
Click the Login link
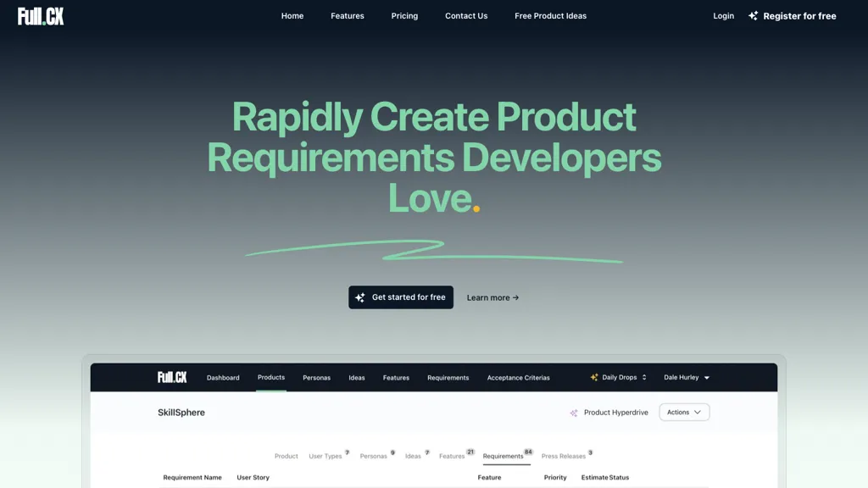(x=723, y=15)
